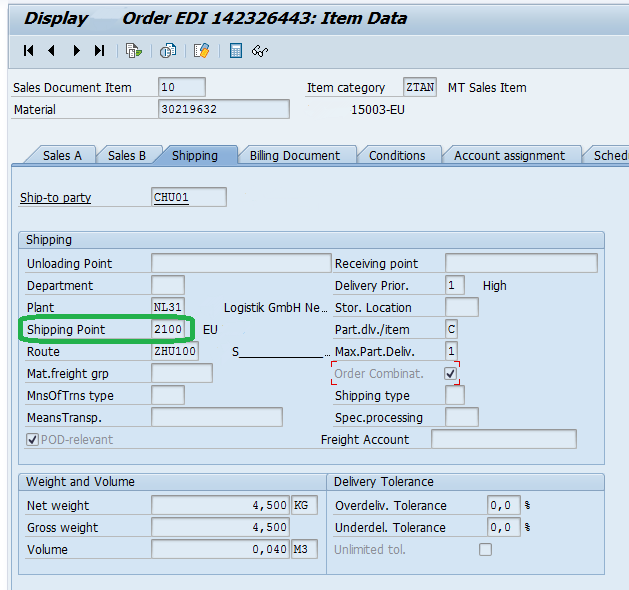Click the Overdeliv. Tolerance field

(x=504, y=505)
